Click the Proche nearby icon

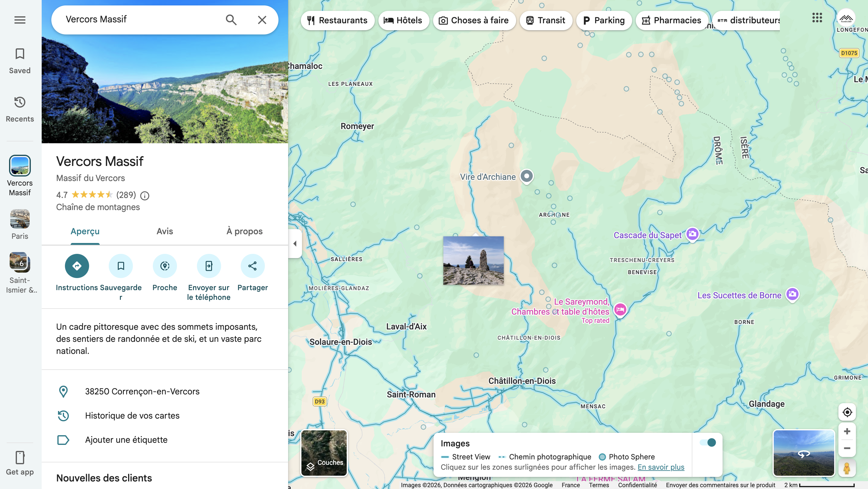[x=165, y=266]
